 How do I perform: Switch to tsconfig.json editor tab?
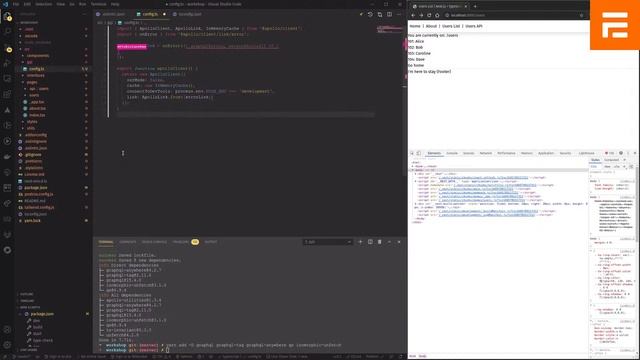tap(190, 14)
